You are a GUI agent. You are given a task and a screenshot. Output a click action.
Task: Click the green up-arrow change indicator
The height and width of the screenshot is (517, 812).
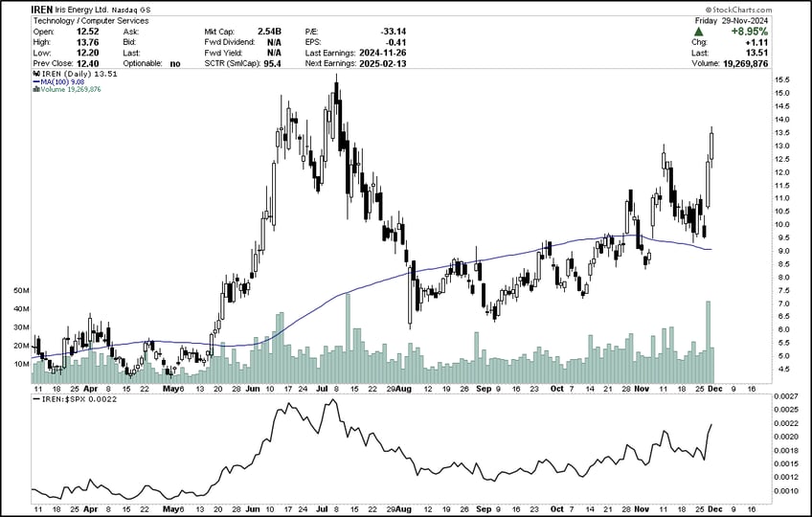click(699, 32)
